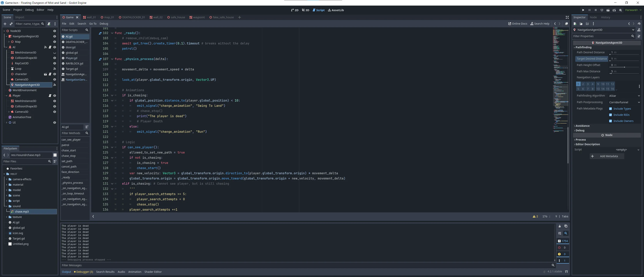The width and height of the screenshot is (644, 277).
Task: Open the script attached to the AI node
Action: (x=50, y=47)
